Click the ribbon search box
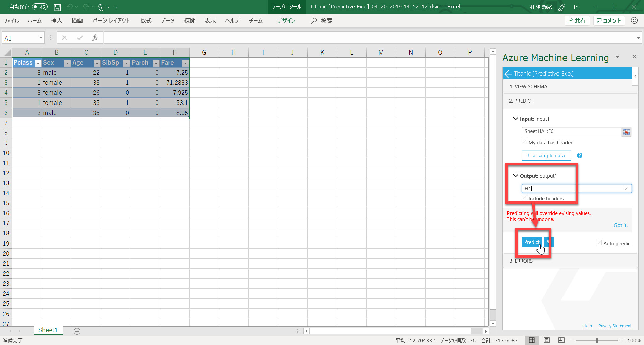 pyautogui.click(x=322, y=21)
